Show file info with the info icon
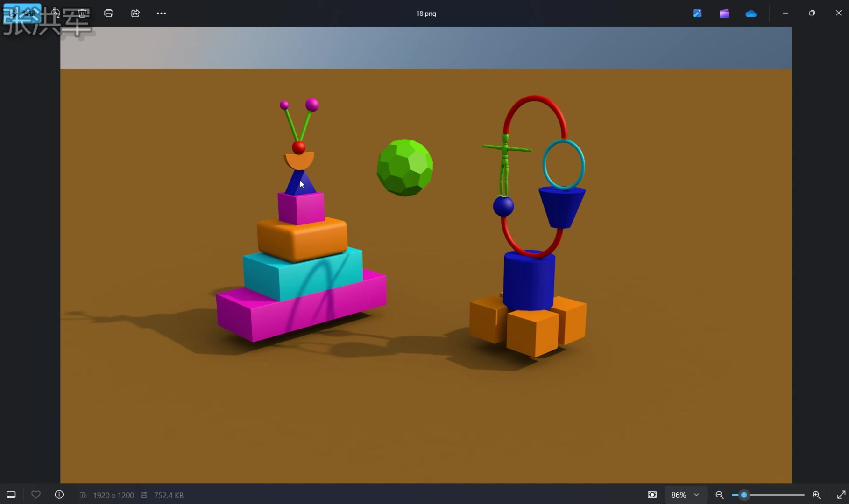This screenshot has width=849, height=504. [x=59, y=495]
